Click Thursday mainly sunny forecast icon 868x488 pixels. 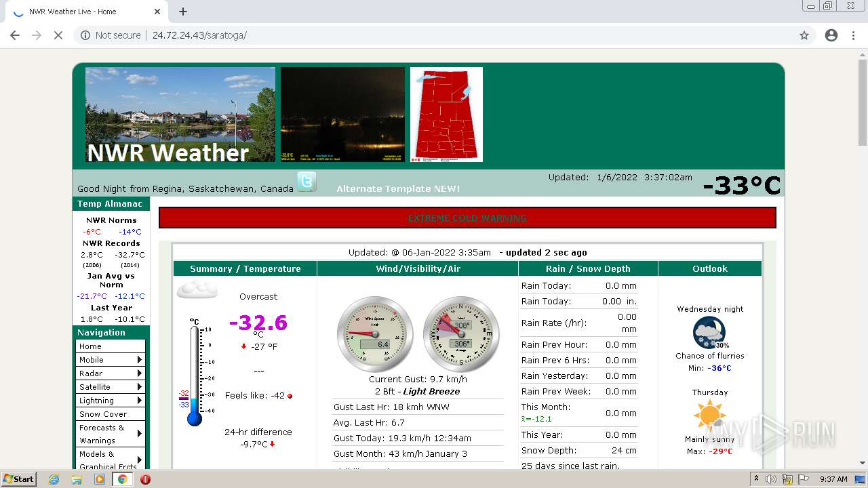click(709, 416)
